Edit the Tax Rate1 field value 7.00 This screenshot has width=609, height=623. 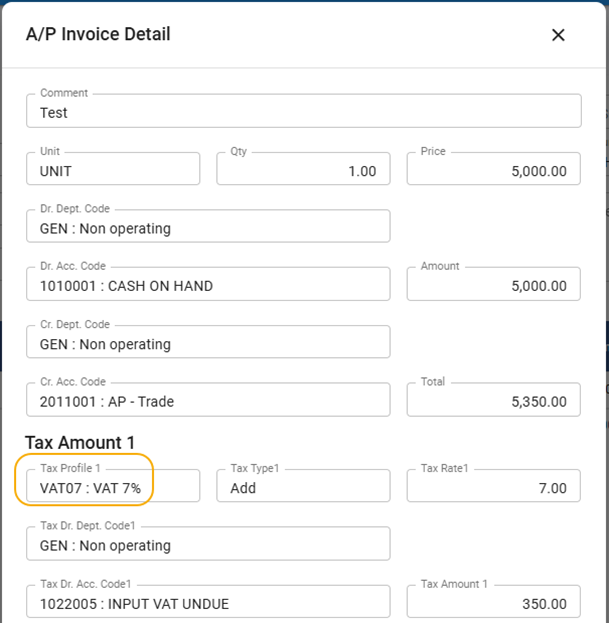click(493, 487)
